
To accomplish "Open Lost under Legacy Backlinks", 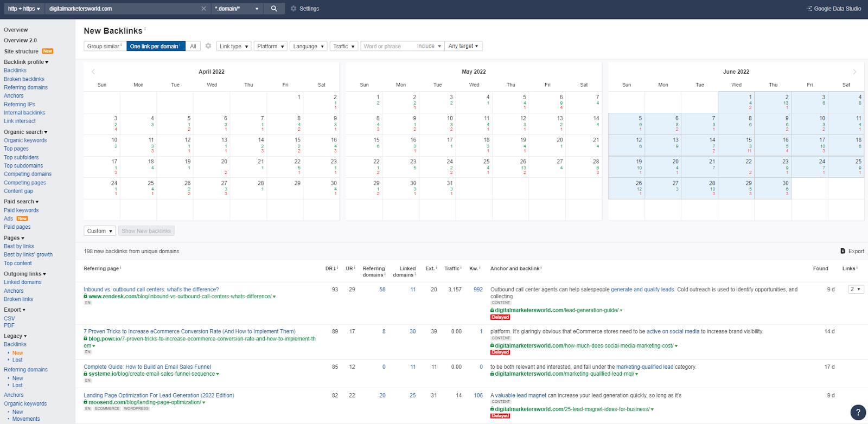I will coord(17,360).
